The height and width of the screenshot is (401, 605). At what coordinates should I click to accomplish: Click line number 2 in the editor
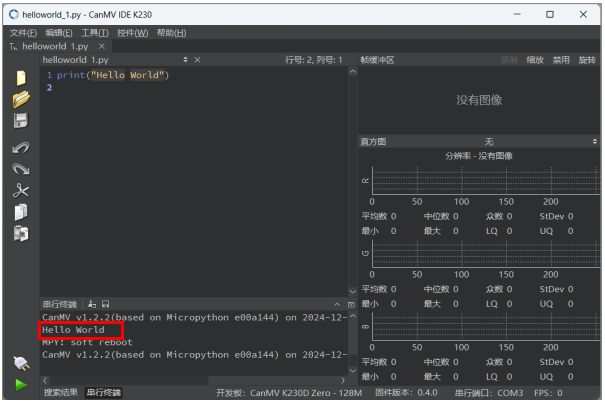tap(49, 88)
